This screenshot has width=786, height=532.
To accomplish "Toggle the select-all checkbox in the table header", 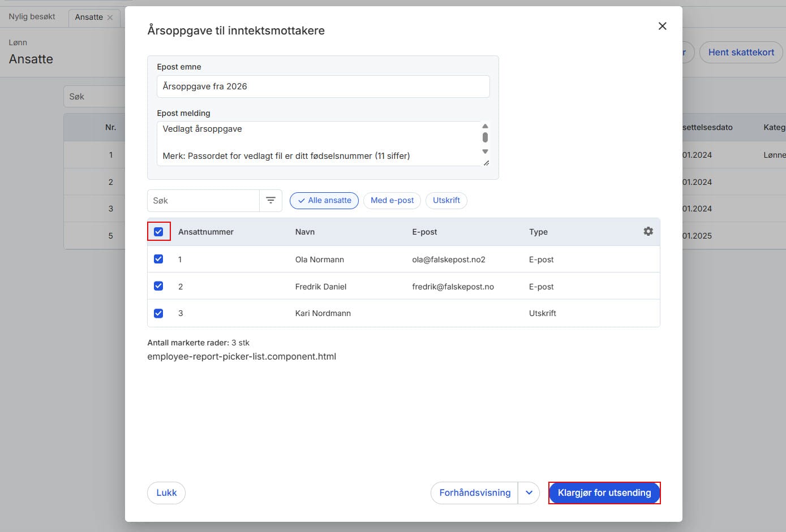I will (x=158, y=232).
